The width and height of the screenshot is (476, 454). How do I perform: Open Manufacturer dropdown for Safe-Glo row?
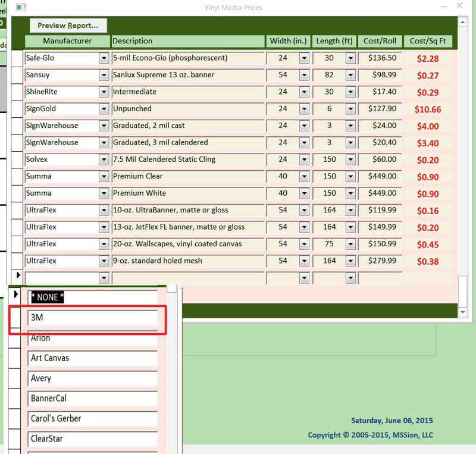pyautogui.click(x=104, y=58)
